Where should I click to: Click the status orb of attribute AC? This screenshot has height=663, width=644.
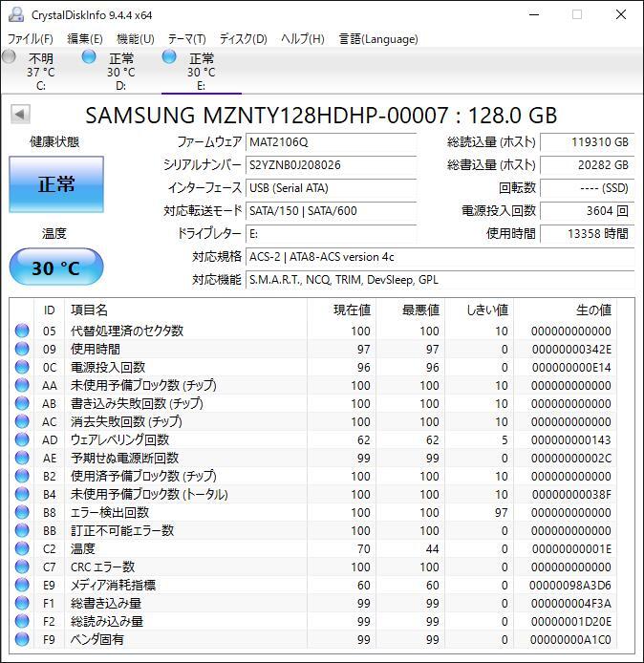click(22, 421)
